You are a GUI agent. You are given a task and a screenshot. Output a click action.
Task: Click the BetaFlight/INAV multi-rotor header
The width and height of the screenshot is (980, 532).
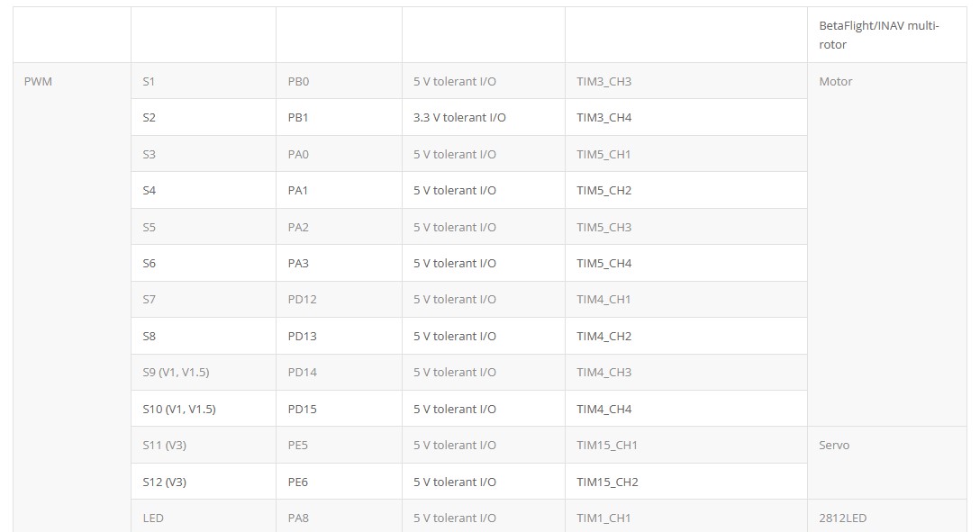[887, 35]
